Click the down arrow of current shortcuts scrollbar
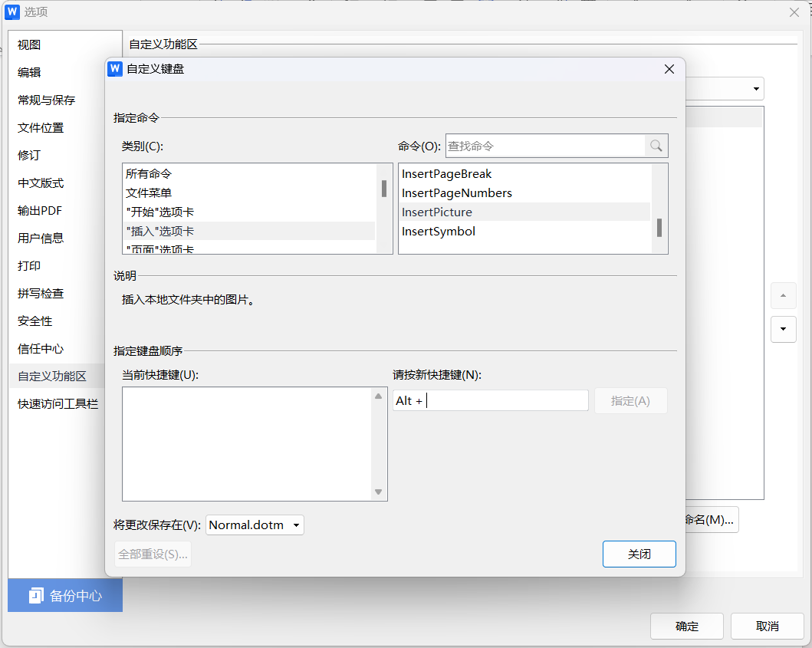The image size is (812, 648). 379,492
